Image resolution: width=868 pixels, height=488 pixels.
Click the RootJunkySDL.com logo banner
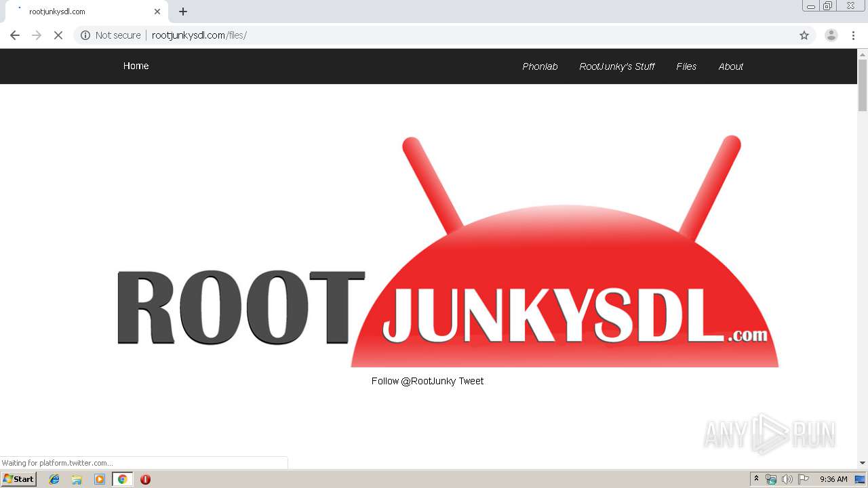coord(448,251)
